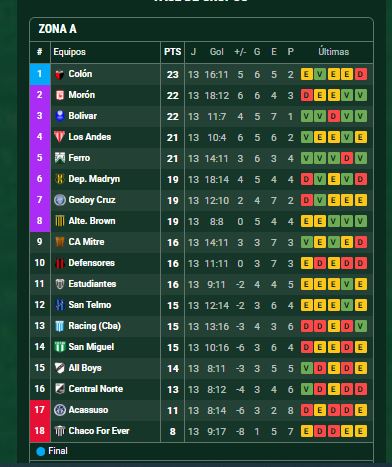Click the Equipos column header
Viewport: 392px width, 467px height.
point(70,52)
